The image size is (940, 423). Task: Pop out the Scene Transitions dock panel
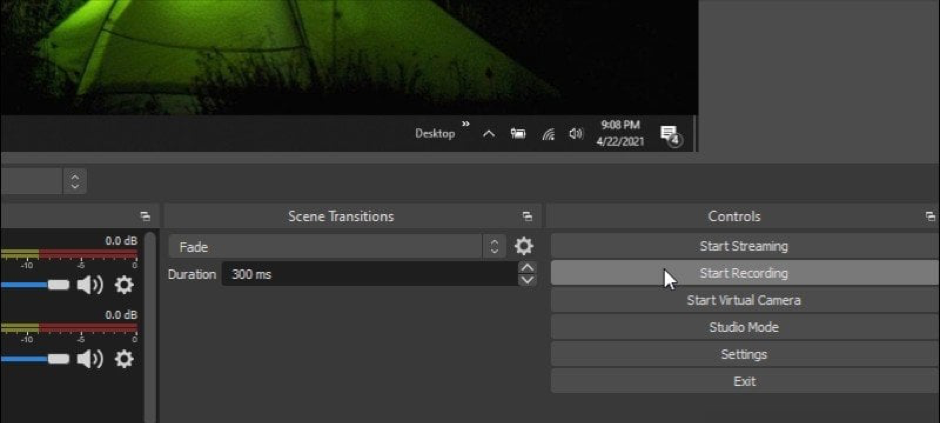[527, 216]
